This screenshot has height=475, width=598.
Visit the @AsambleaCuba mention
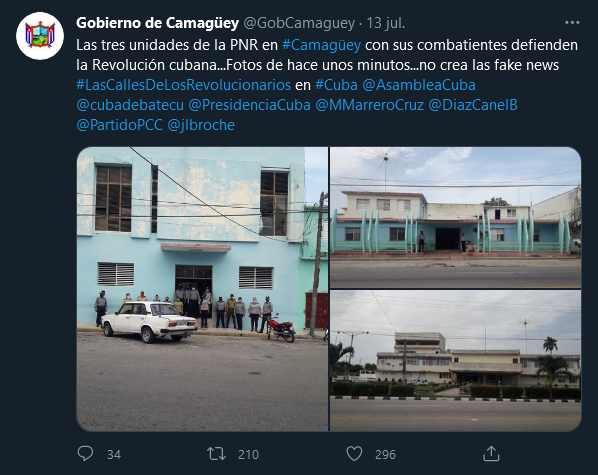click(419, 85)
